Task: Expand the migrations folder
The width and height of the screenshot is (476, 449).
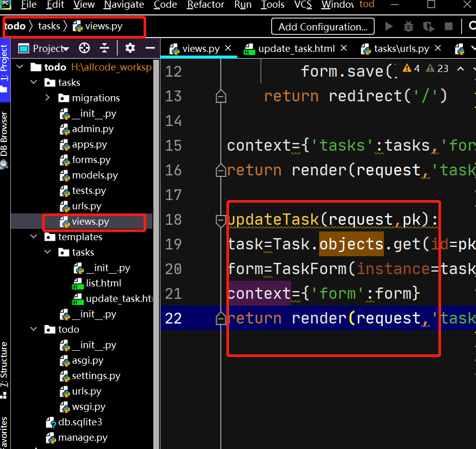Action: pos(48,97)
